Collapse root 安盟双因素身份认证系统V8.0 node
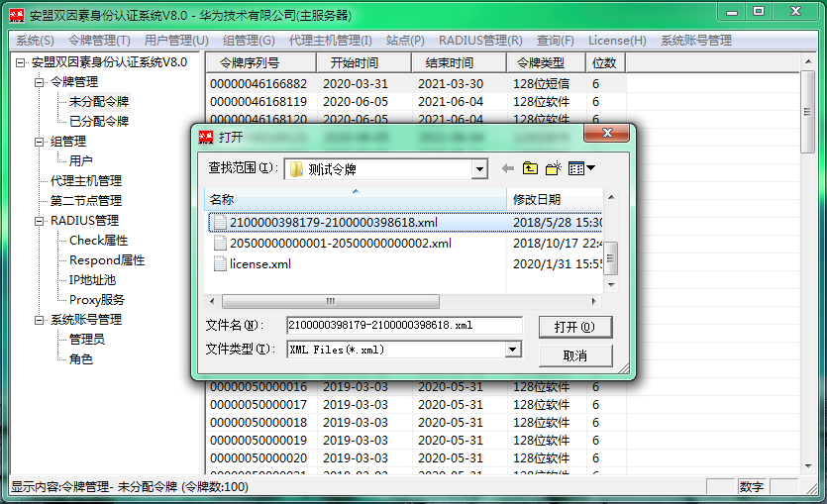 click(20, 62)
